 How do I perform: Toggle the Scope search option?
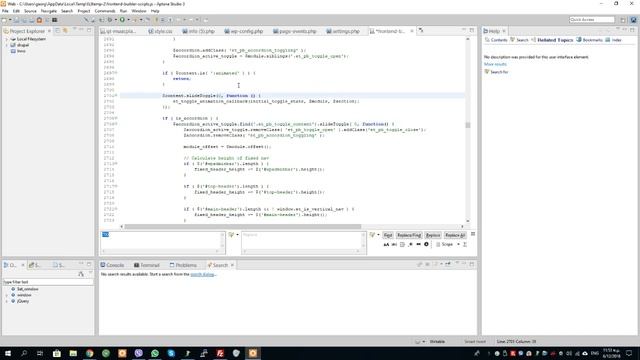pos(444,244)
